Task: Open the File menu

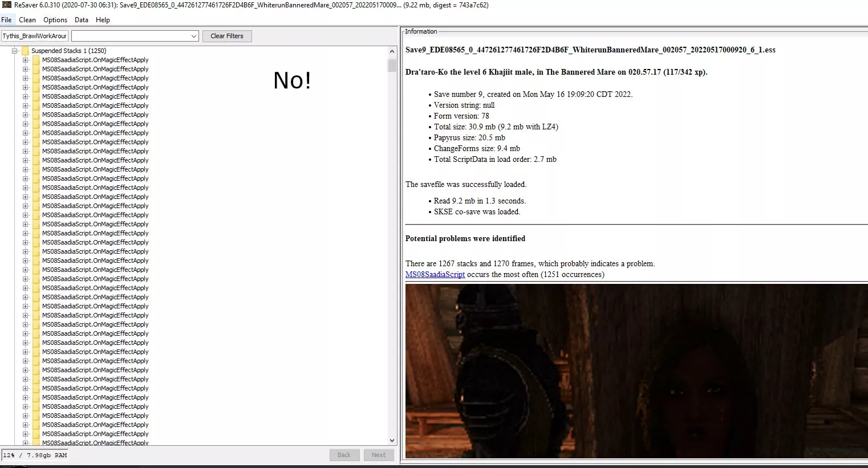Action: pyautogui.click(x=6, y=19)
